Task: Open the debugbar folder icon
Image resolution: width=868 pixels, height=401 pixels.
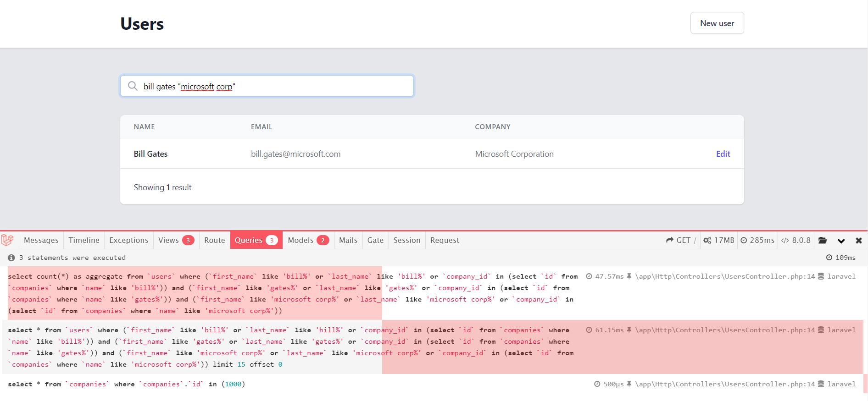Action: point(823,240)
